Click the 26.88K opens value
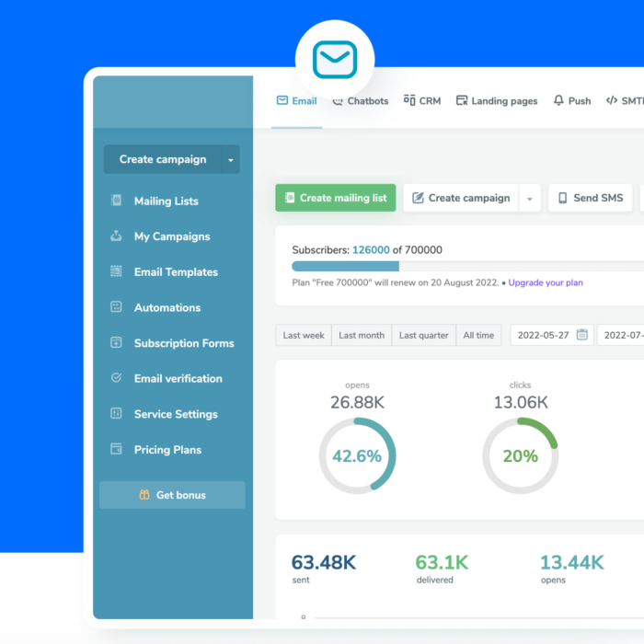 [357, 402]
